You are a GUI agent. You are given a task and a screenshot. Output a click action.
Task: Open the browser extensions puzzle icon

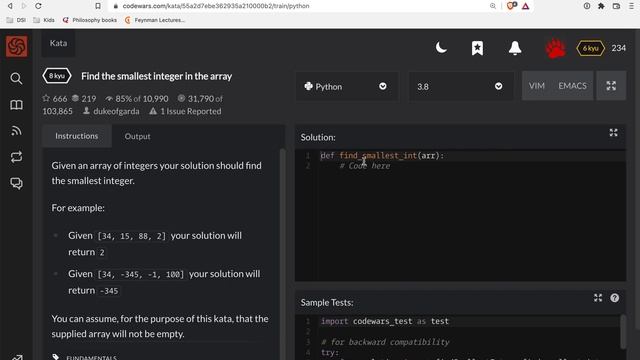(x=601, y=6)
